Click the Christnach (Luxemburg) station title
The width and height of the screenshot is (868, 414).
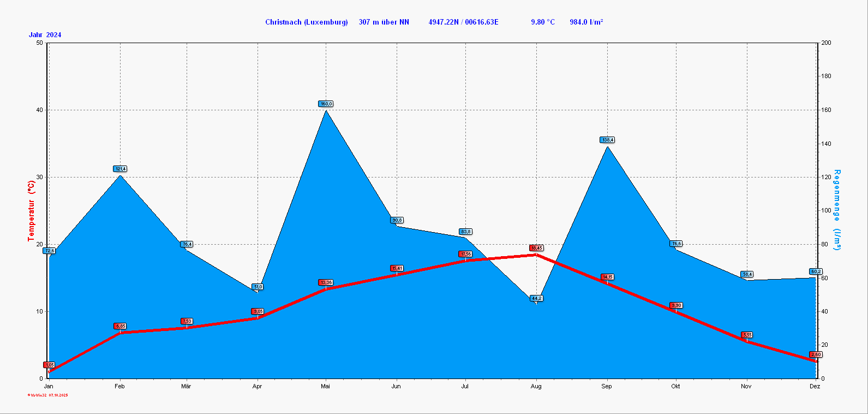point(306,22)
